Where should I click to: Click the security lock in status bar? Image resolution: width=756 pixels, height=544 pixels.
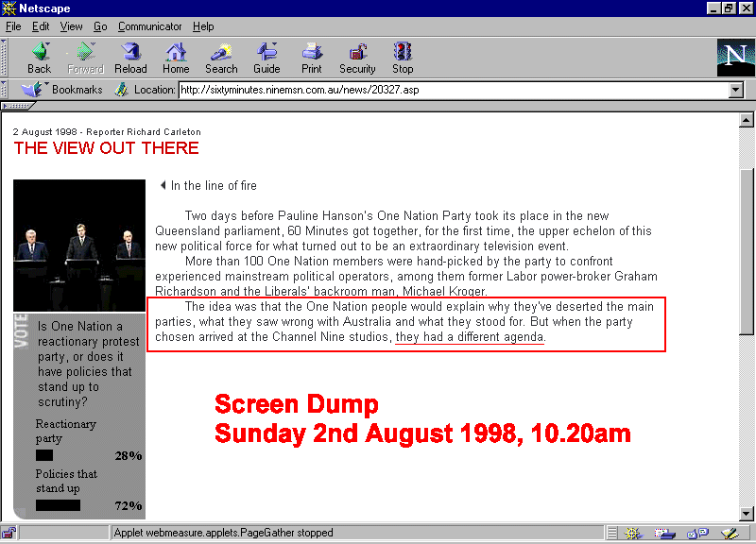[x=9, y=533]
